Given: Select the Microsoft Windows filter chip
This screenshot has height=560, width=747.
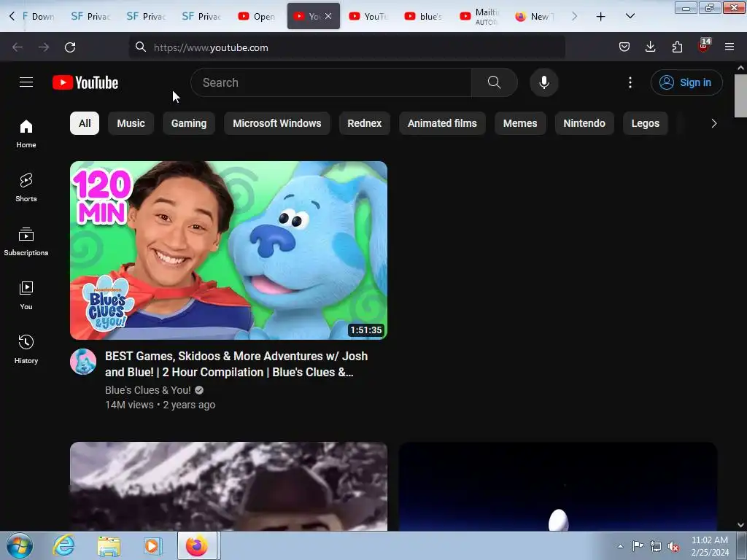Looking at the screenshot, I should [276, 123].
